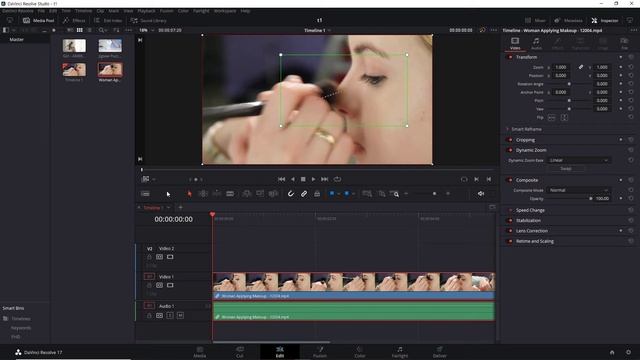The image size is (640, 360).
Task: Open the Workspace menu
Action: click(x=225, y=11)
